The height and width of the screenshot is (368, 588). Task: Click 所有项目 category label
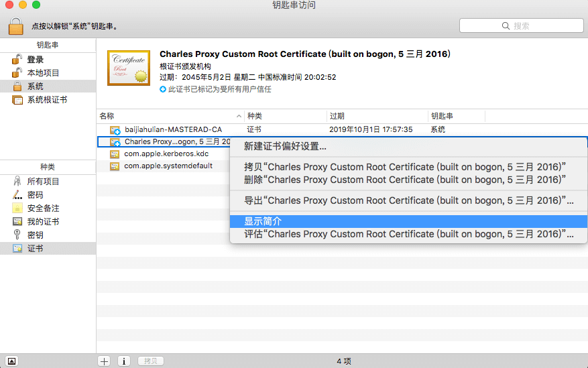43,182
